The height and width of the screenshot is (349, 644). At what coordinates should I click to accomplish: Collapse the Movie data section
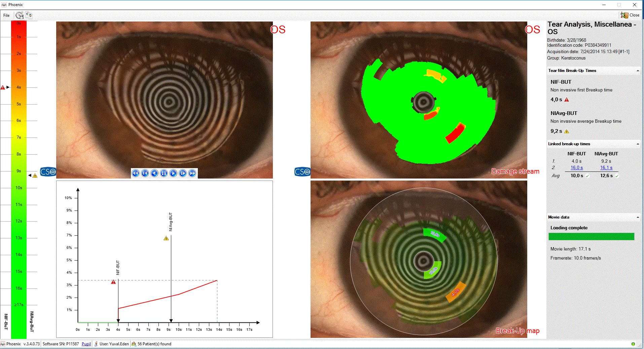638,217
